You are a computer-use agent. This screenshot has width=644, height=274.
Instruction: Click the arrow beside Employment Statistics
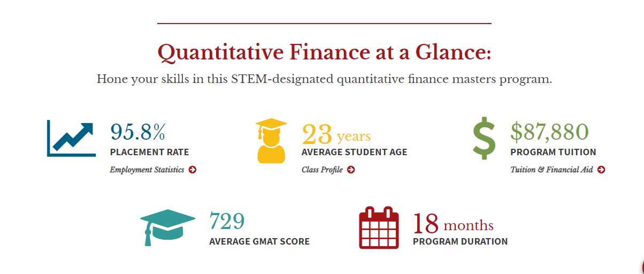pyautogui.click(x=193, y=170)
